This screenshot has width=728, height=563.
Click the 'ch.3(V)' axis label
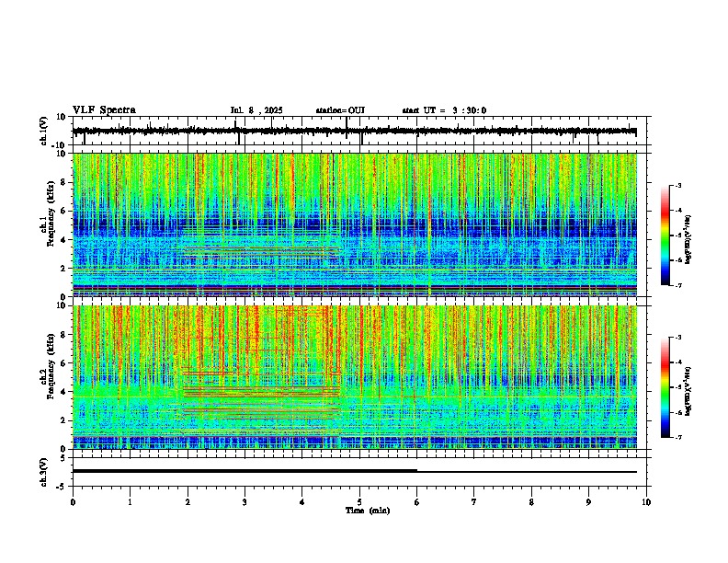pyautogui.click(x=44, y=472)
